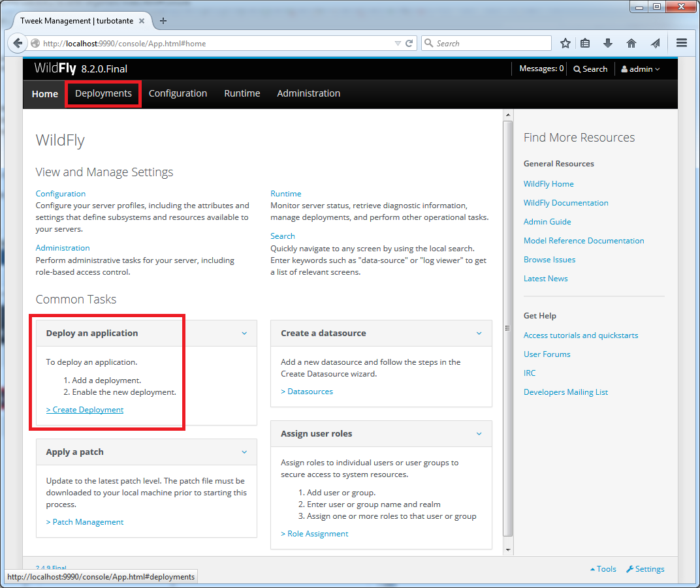Viewport: 700px width, 588px height.
Task: Open Access tutorials and quickstarts link
Action: [581, 335]
